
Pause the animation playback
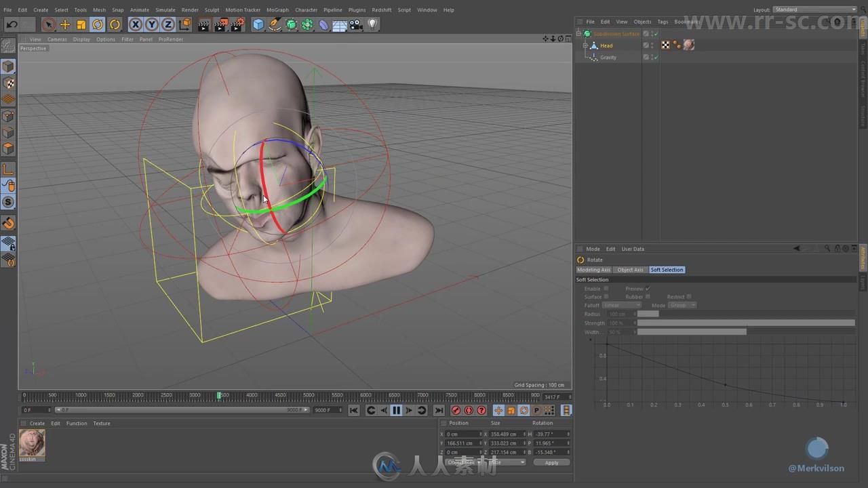point(396,410)
